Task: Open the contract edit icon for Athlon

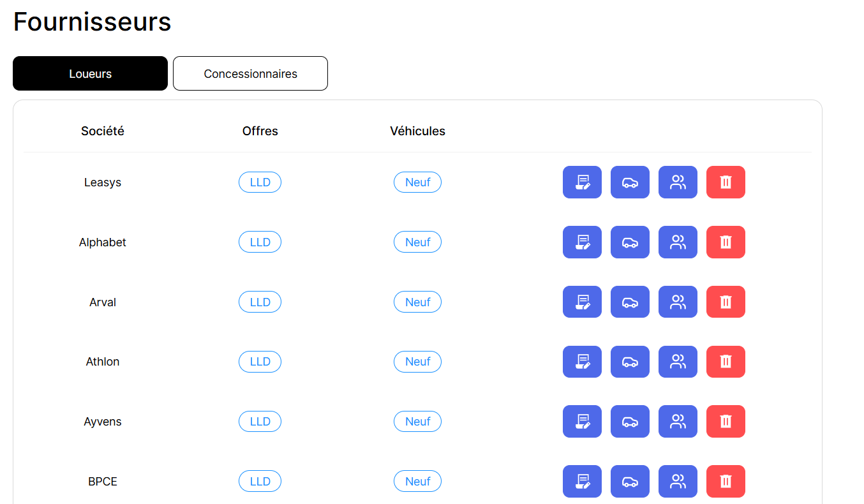Action: 582,362
